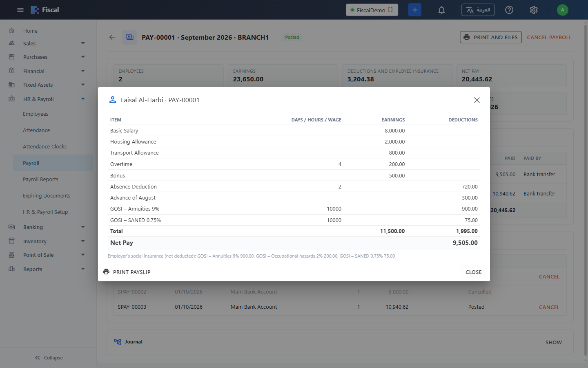
Task: Select the Overtime row label
Action: pos(121,164)
